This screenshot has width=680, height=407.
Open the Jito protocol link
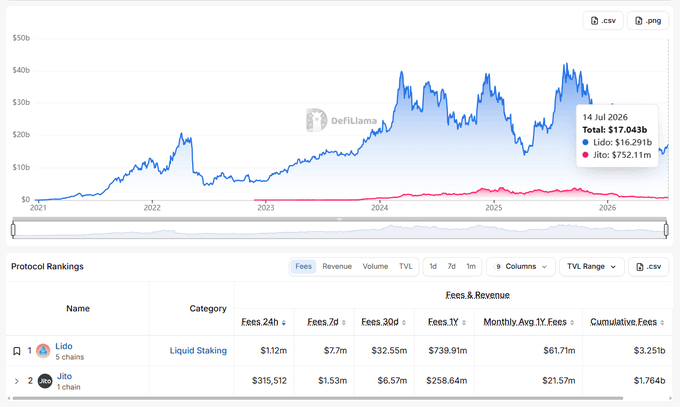point(65,376)
